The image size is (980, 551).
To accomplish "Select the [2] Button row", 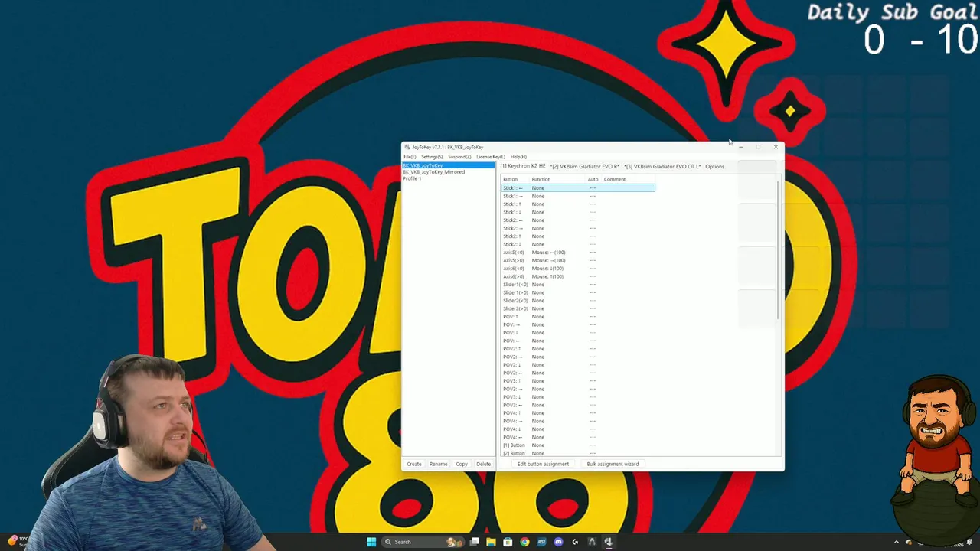I will (x=578, y=453).
